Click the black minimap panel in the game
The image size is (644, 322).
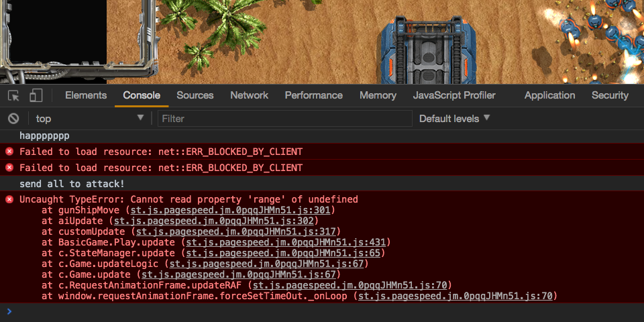pos(58,30)
